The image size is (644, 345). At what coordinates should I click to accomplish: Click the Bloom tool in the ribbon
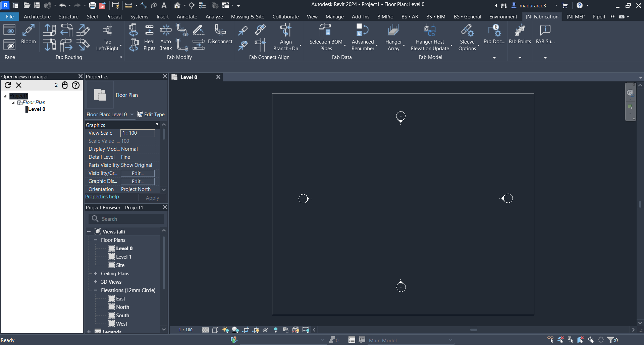tap(28, 34)
